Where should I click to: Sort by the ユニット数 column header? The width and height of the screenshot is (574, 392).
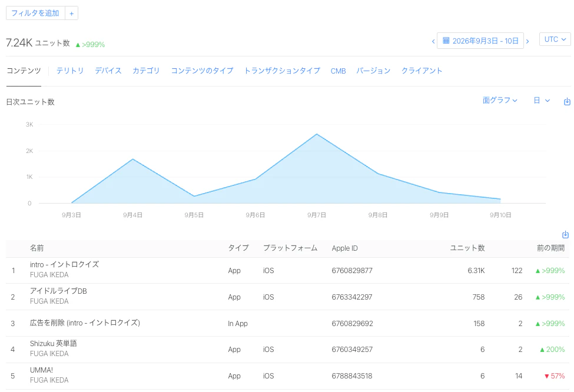pyautogui.click(x=467, y=248)
